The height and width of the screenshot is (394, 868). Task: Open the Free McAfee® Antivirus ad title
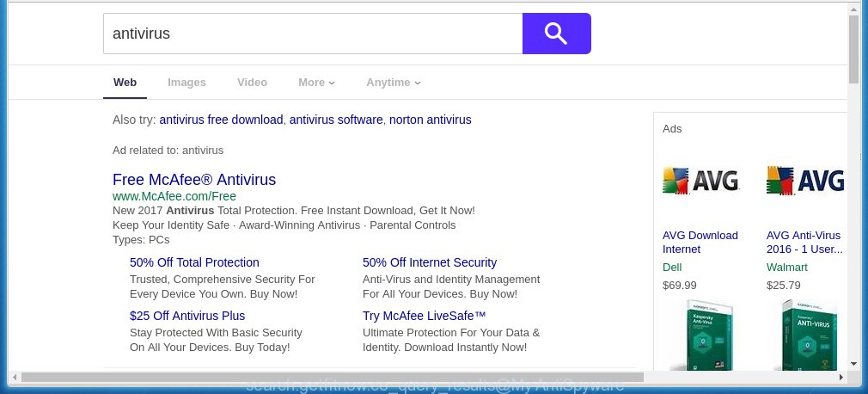(193, 180)
